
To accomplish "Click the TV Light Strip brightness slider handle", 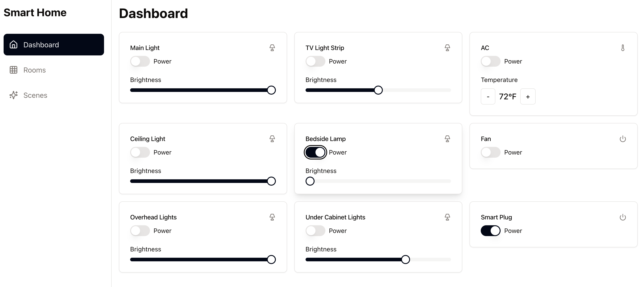I will pos(378,90).
